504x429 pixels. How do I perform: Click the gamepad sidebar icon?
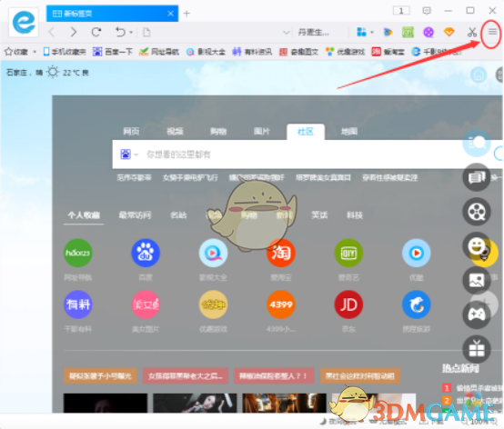point(477,314)
